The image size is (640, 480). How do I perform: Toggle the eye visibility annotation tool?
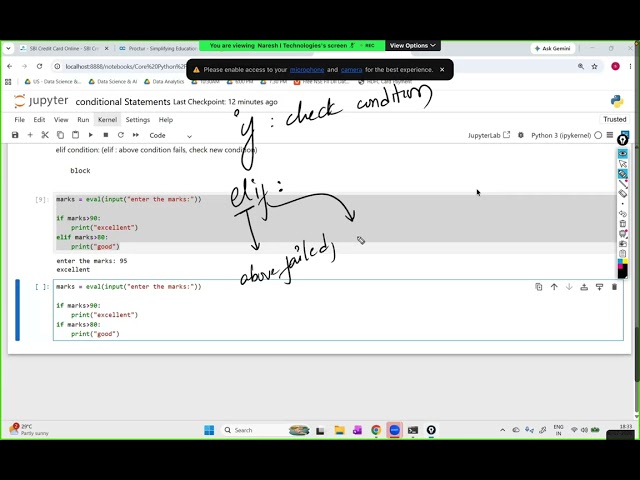pos(622,153)
